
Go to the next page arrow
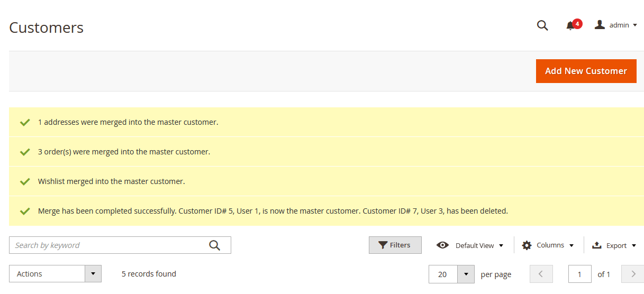pos(633,274)
